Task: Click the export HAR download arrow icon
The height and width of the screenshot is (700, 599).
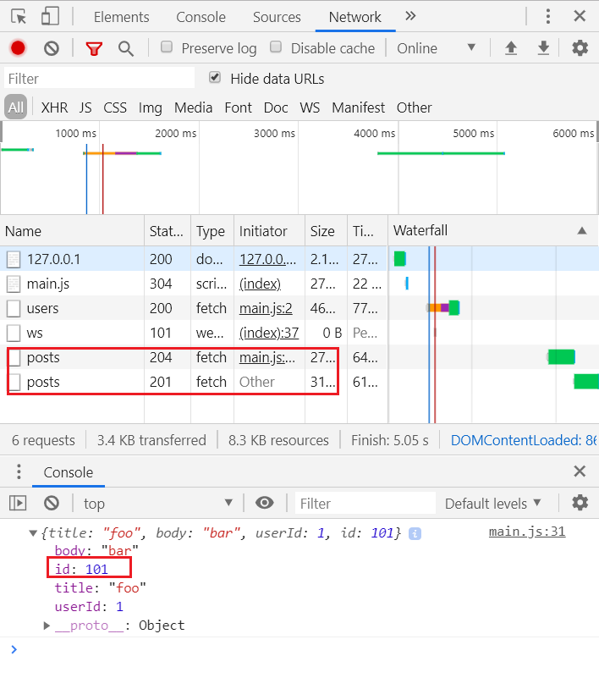Action: click(x=544, y=48)
